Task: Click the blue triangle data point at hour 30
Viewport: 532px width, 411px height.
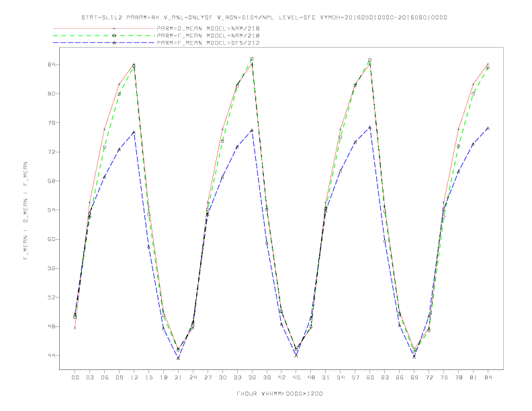Action: 222,177
